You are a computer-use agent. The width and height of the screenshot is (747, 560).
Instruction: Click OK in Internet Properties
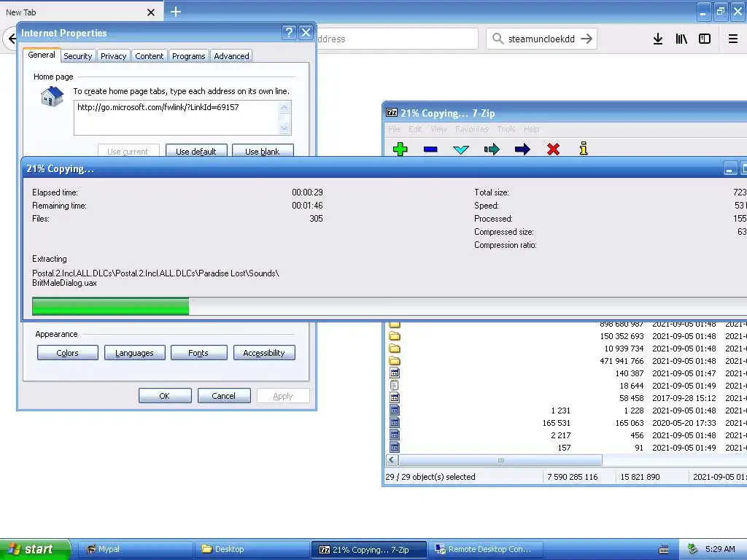point(164,396)
